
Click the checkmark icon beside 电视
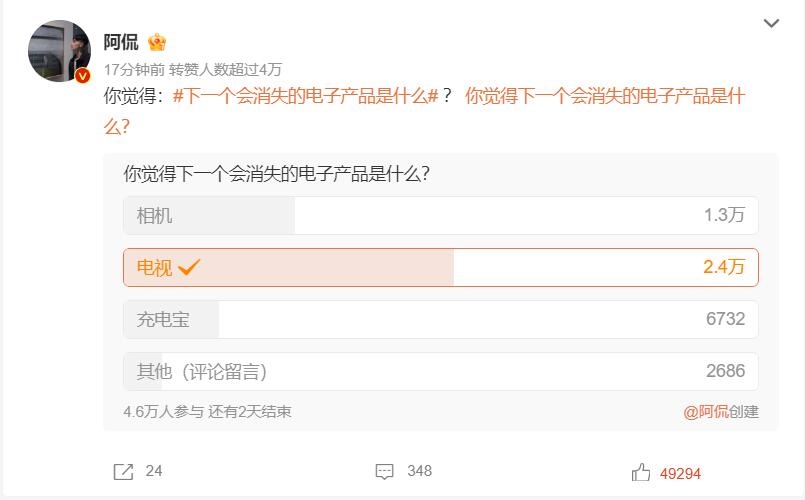[x=189, y=267]
